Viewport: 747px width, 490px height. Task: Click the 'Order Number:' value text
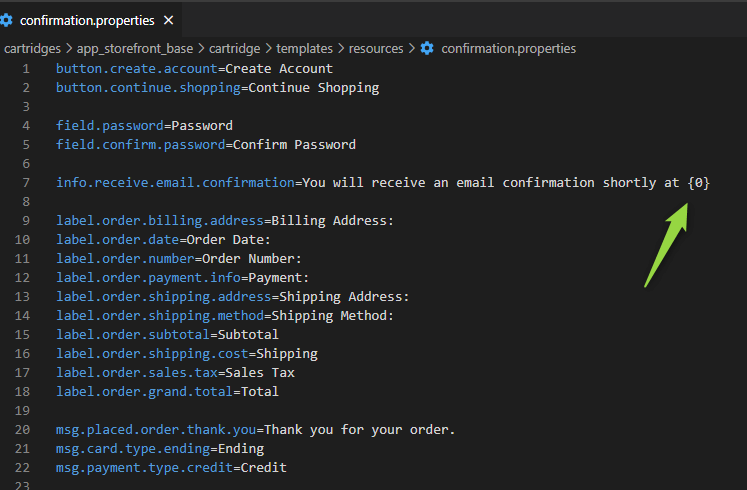252,259
